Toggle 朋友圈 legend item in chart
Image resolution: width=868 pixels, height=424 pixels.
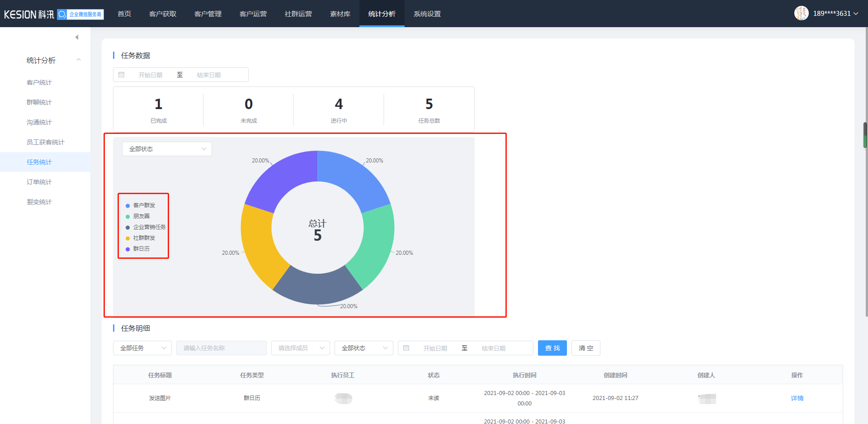click(141, 216)
